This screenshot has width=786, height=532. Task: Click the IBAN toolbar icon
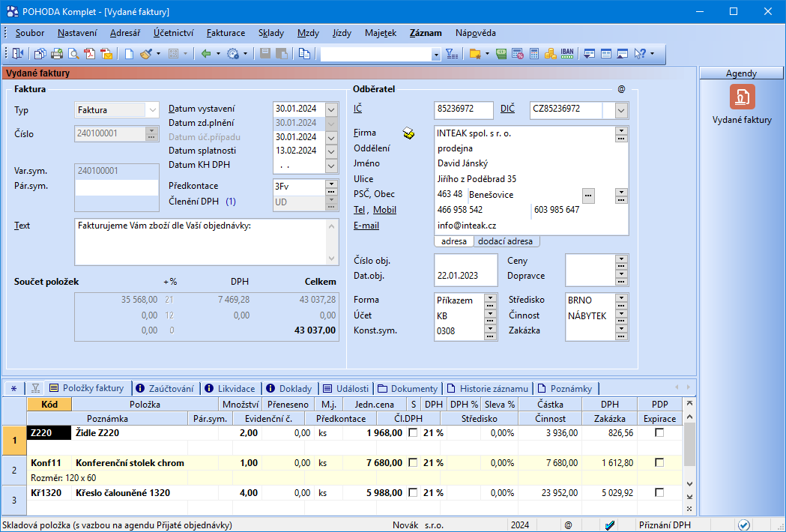pyautogui.click(x=567, y=54)
